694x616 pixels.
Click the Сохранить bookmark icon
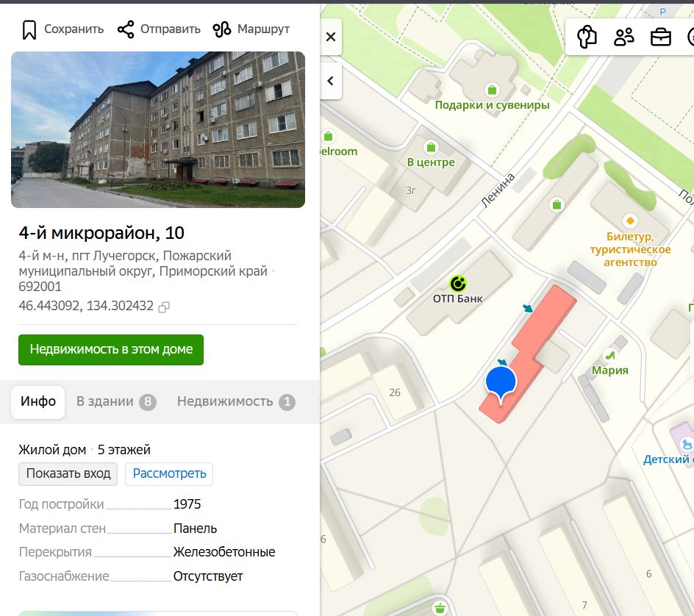29,29
